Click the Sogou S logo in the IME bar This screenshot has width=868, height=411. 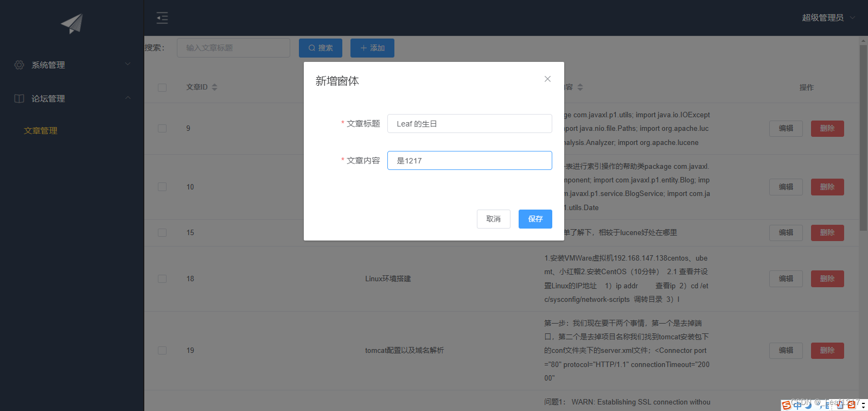tap(786, 405)
